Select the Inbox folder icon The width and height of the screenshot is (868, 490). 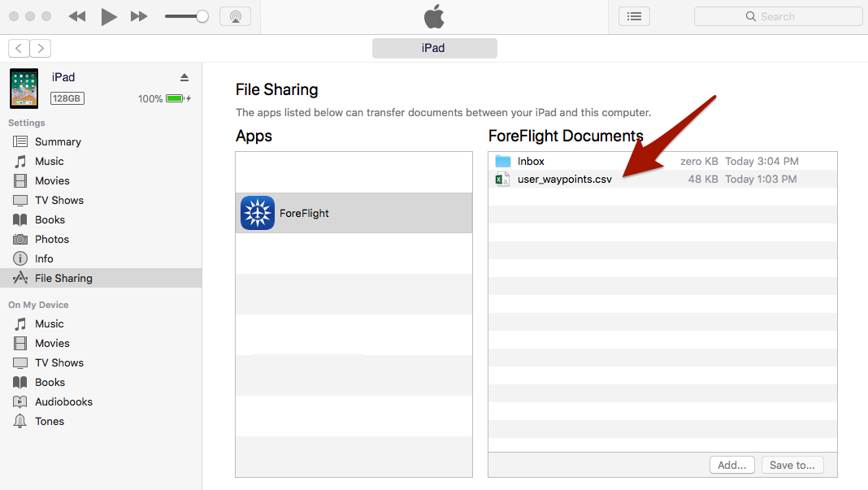502,161
